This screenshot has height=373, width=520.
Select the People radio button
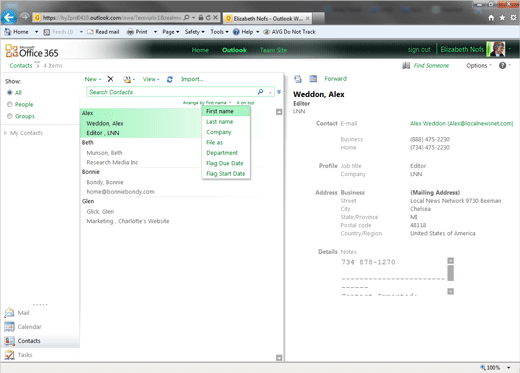pyautogui.click(x=10, y=104)
